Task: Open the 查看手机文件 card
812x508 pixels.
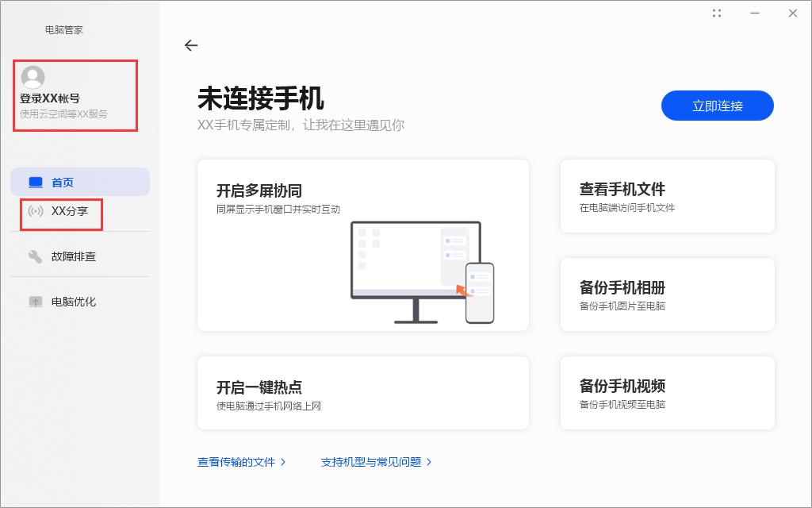Action: [667, 196]
